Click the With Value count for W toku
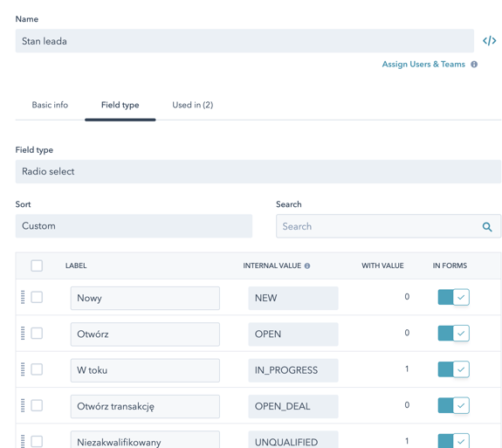The width and height of the screenshot is (502, 448). [407, 369]
